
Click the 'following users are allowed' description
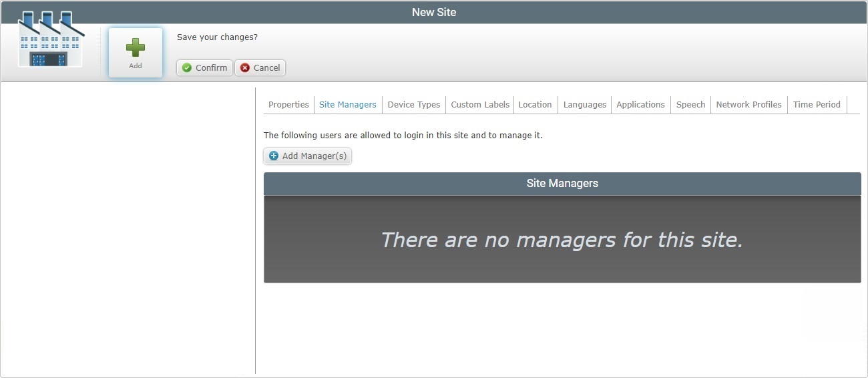click(403, 136)
